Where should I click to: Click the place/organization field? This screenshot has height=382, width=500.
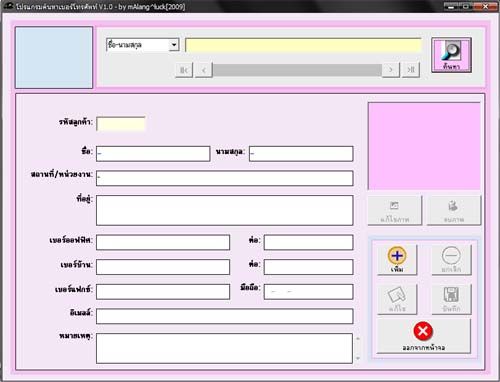coord(225,178)
